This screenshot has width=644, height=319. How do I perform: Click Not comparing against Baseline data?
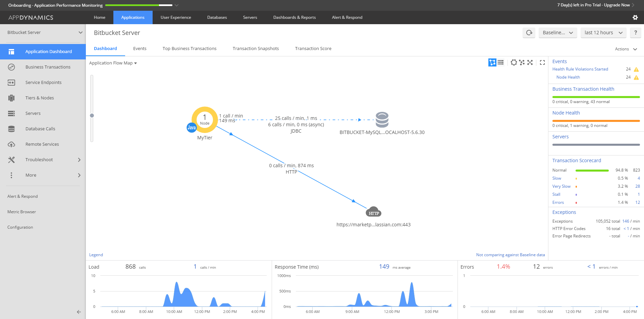[510, 255]
